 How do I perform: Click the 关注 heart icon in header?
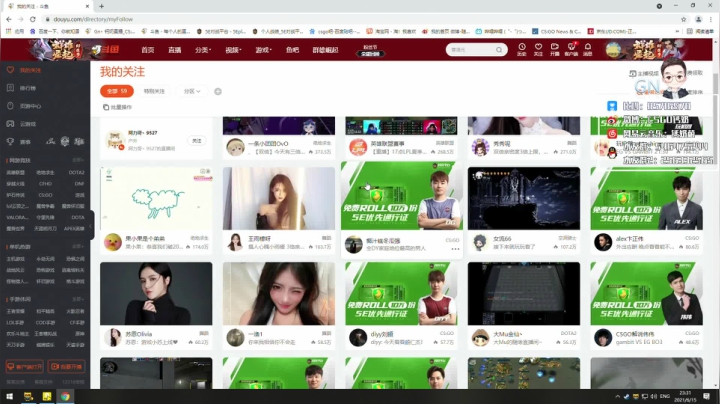[x=538, y=47]
